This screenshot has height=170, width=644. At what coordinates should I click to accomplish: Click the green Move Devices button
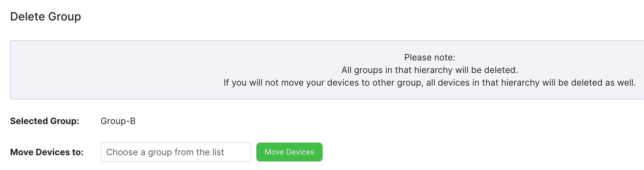click(289, 152)
